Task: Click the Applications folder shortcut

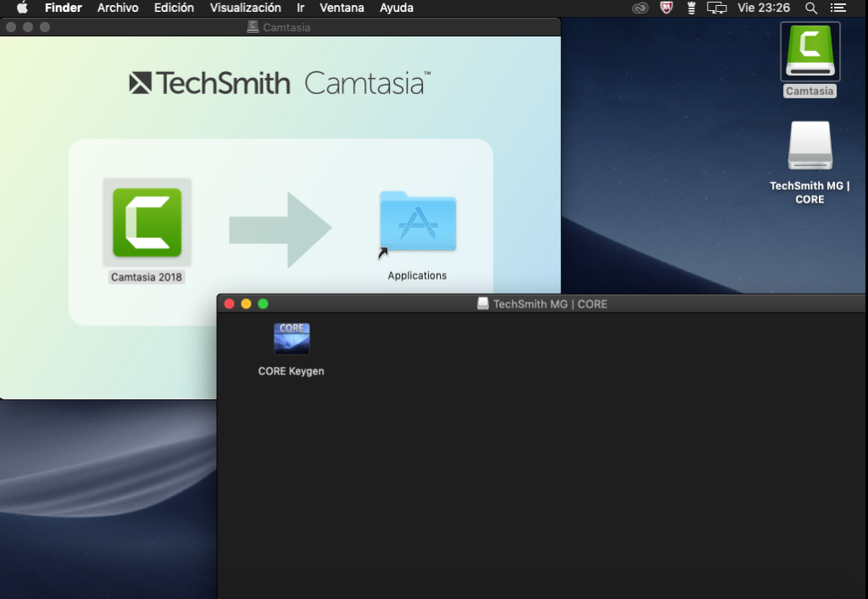Action: coord(418,220)
